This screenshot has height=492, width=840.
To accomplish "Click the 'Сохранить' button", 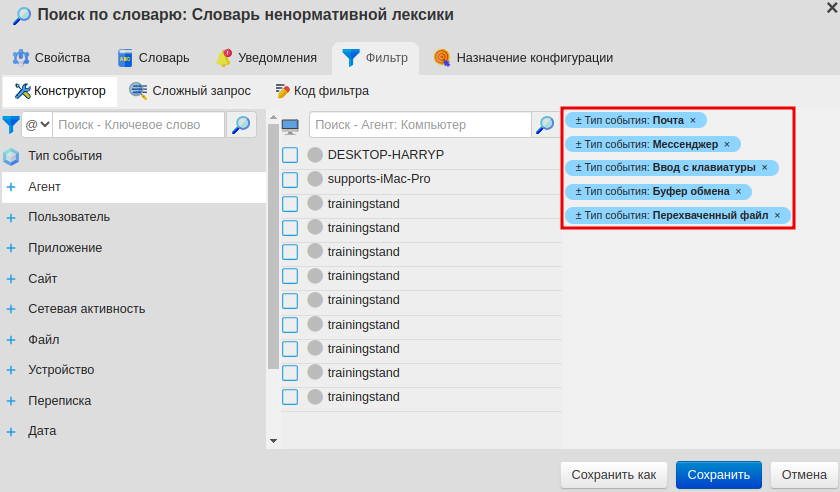I will (719, 474).
